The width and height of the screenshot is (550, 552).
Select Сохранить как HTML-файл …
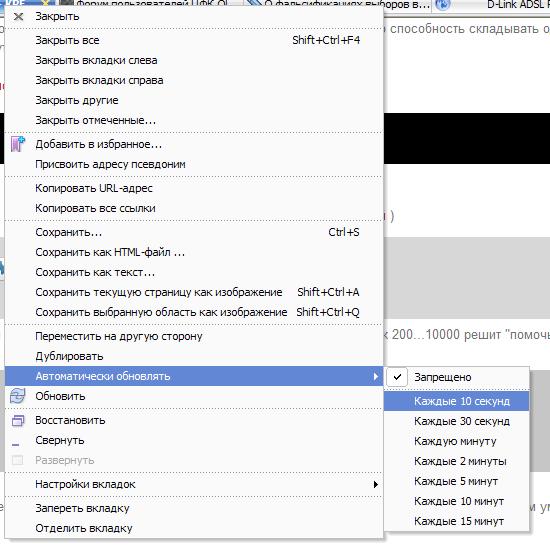tap(194, 252)
